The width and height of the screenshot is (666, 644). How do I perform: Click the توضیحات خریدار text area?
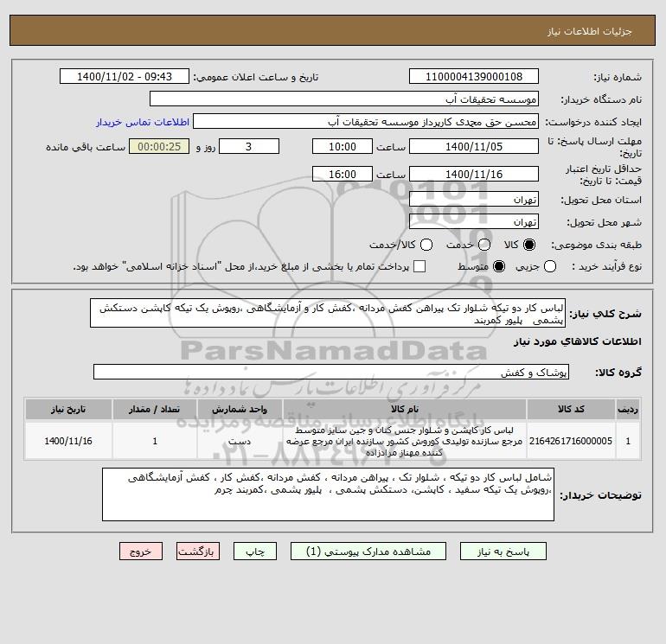click(x=328, y=494)
